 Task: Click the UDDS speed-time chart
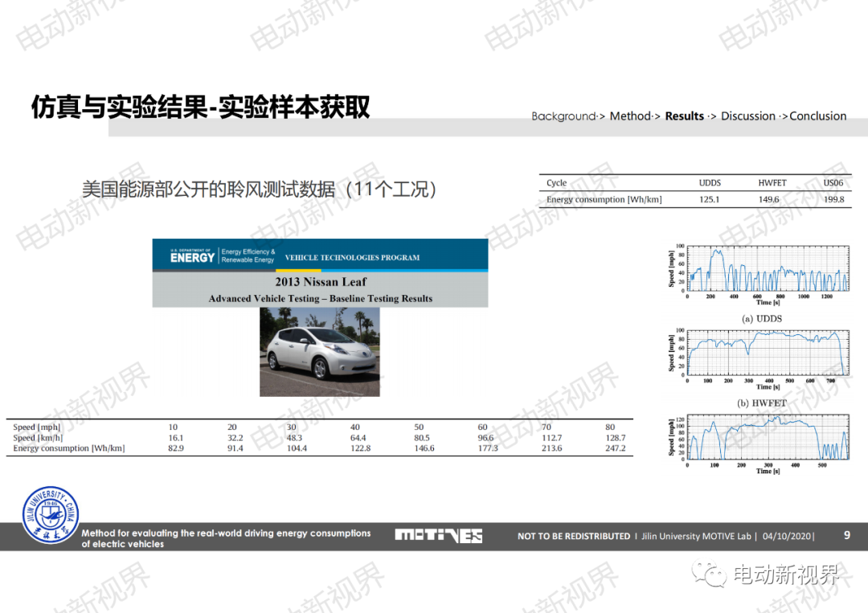click(x=759, y=275)
